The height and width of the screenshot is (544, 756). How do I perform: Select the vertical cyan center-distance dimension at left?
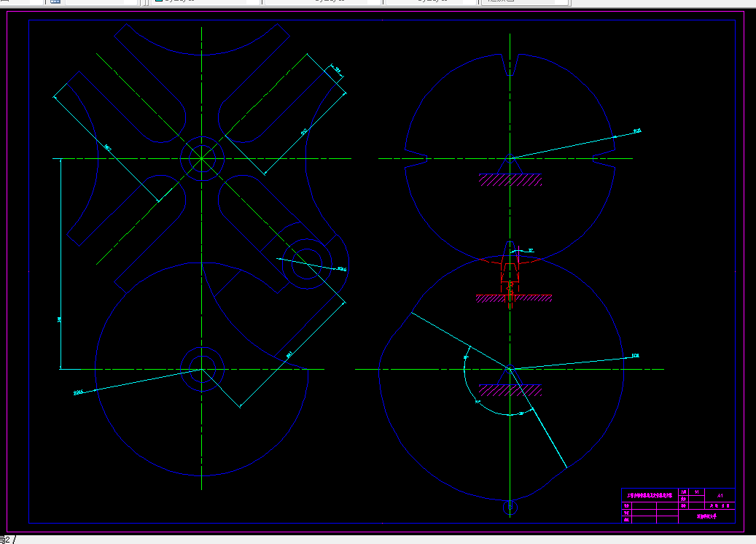click(x=61, y=264)
